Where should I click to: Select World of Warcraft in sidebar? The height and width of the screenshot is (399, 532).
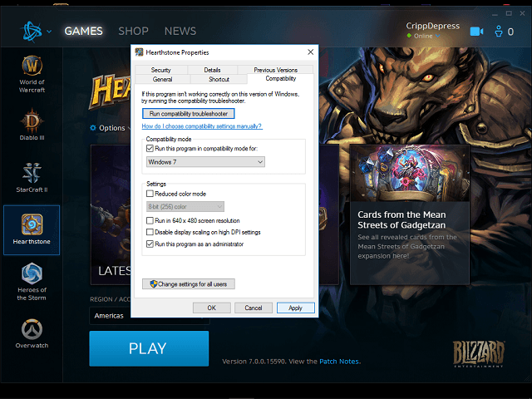tap(32, 74)
